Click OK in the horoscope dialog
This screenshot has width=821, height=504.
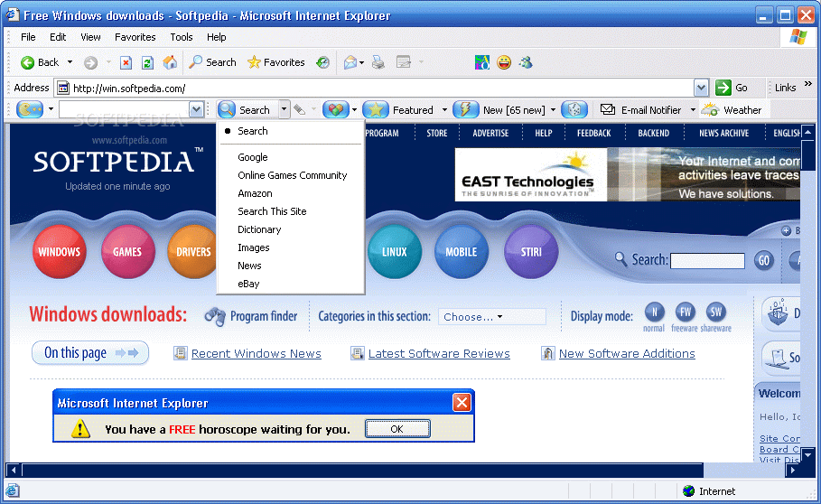click(397, 429)
